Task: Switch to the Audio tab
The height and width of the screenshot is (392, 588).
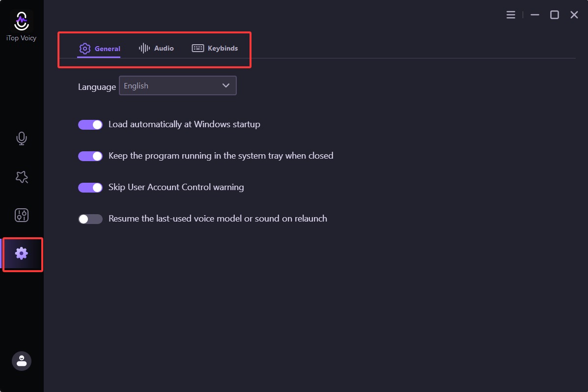Action: [x=156, y=48]
